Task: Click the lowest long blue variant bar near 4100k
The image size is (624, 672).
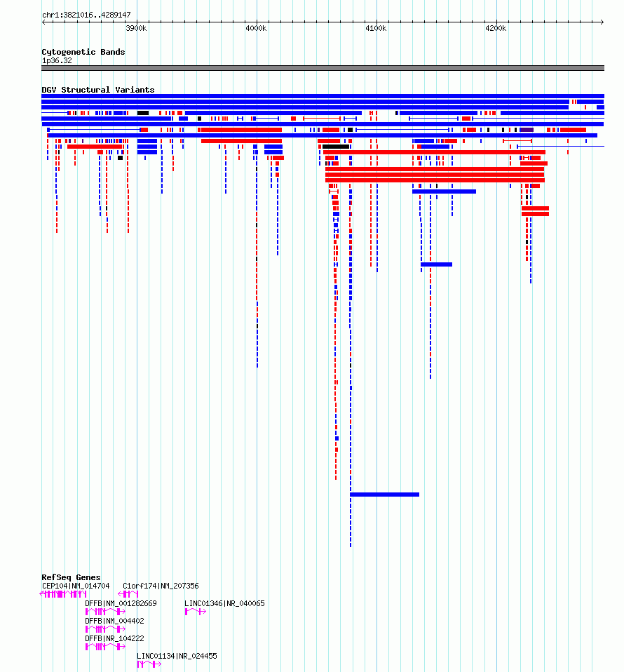Action: 385,495
